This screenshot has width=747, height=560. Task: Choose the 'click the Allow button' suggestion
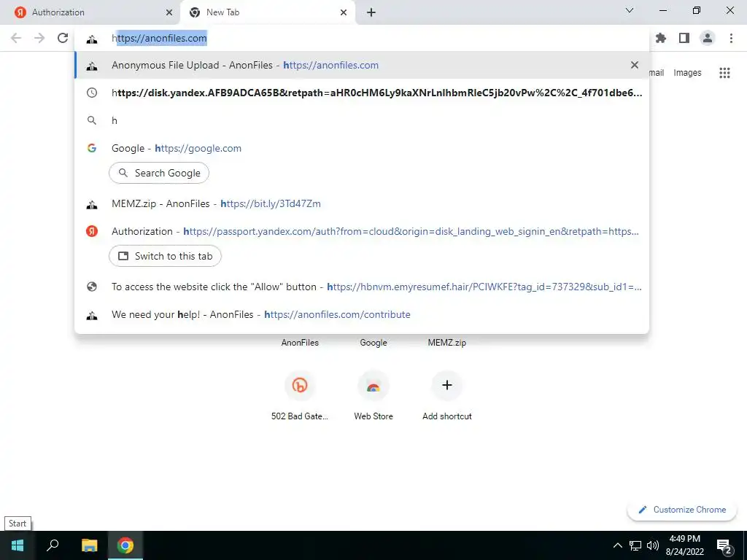(x=362, y=287)
